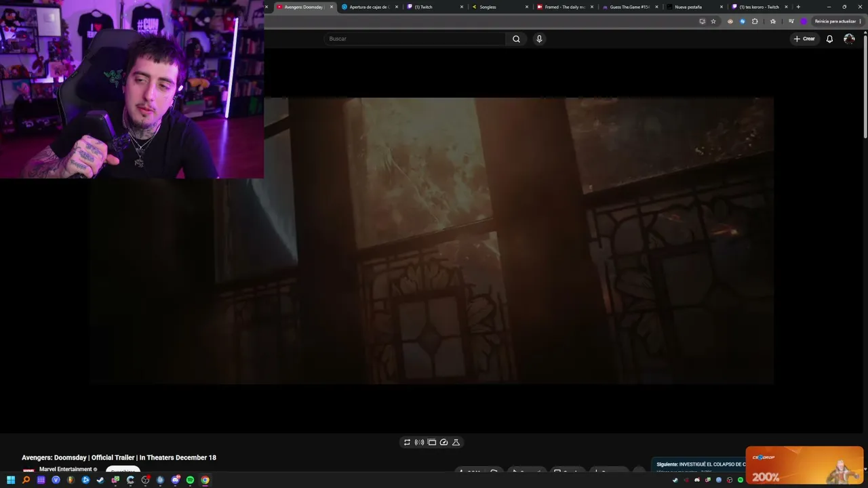Open the Chrome extensions puzzle icon
Viewport: 868px width, 488px height.
755,21
